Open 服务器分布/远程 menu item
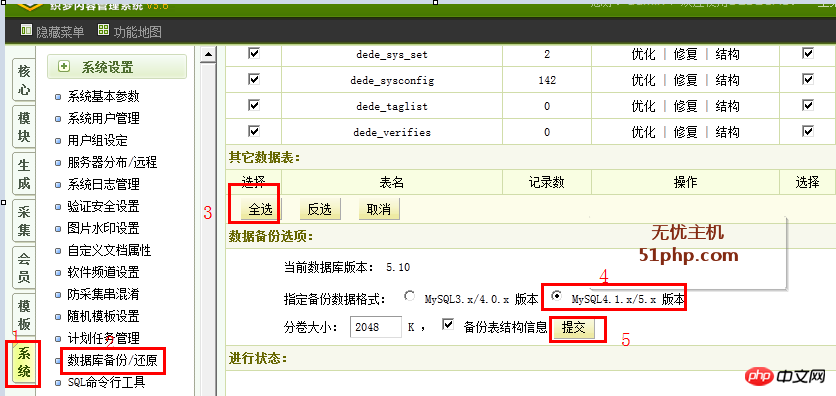 coord(112,163)
